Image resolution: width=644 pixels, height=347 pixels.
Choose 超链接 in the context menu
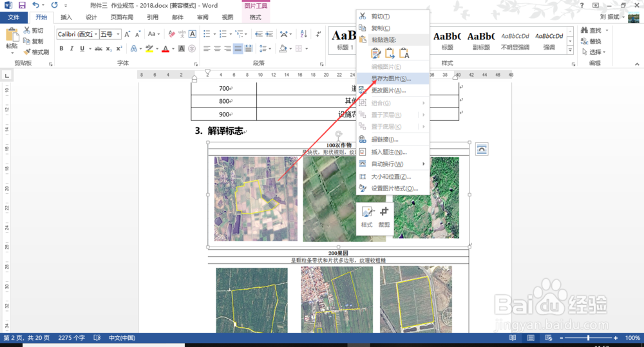(393, 140)
